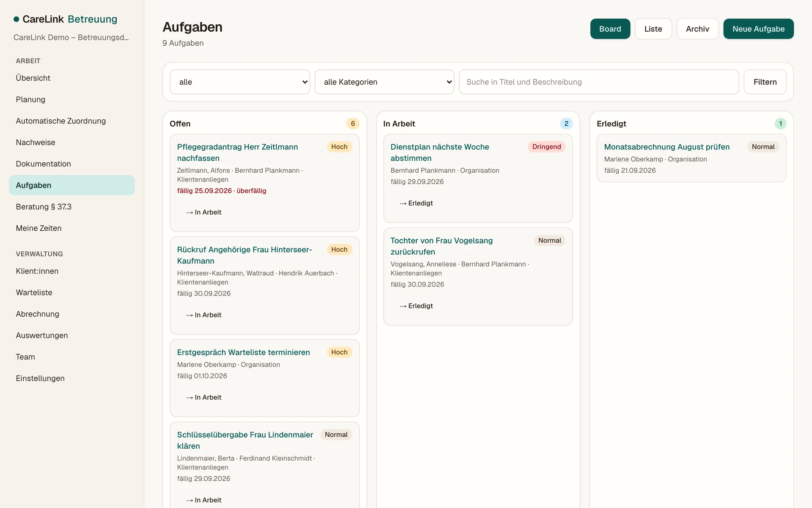Open task 'Pflegegradantrag Herr Zeitlmann nachfassen'
The height and width of the screenshot is (508, 812).
(x=237, y=152)
